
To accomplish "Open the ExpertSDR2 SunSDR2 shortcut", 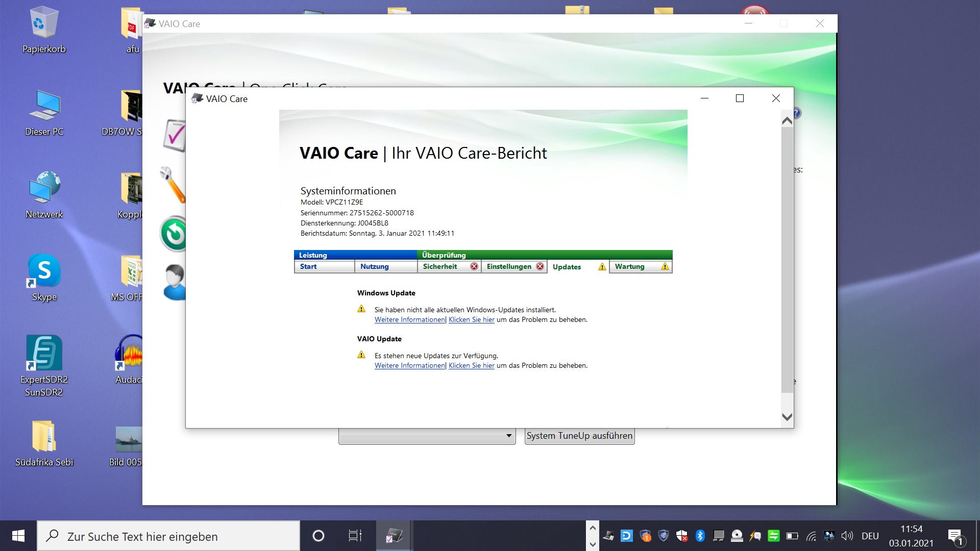I will (44, 353).
